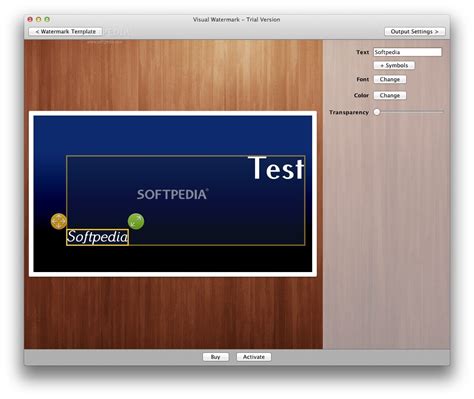
Task: Click the Activate button
Action: [x=254, y=357]
